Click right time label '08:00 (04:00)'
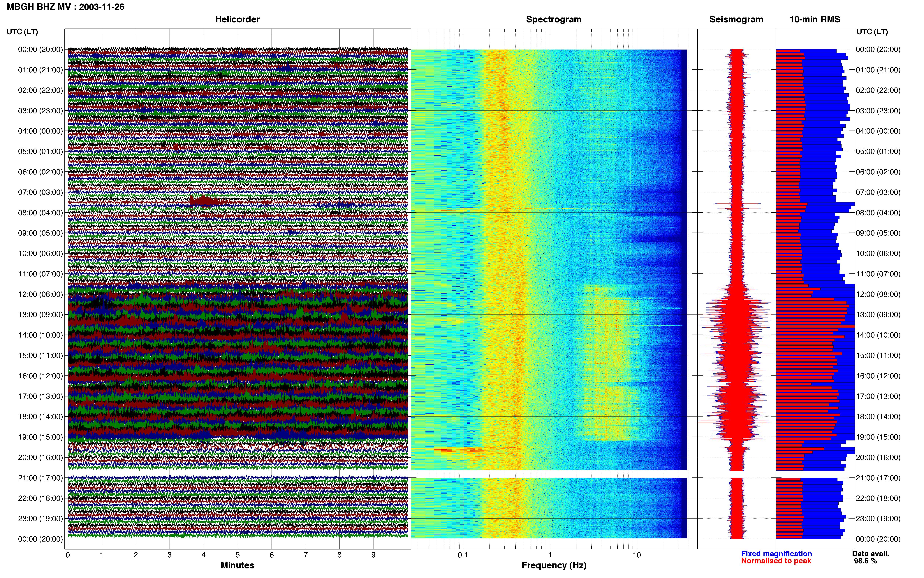This screenshot has width=924, height=578. [x=878, y=212]
